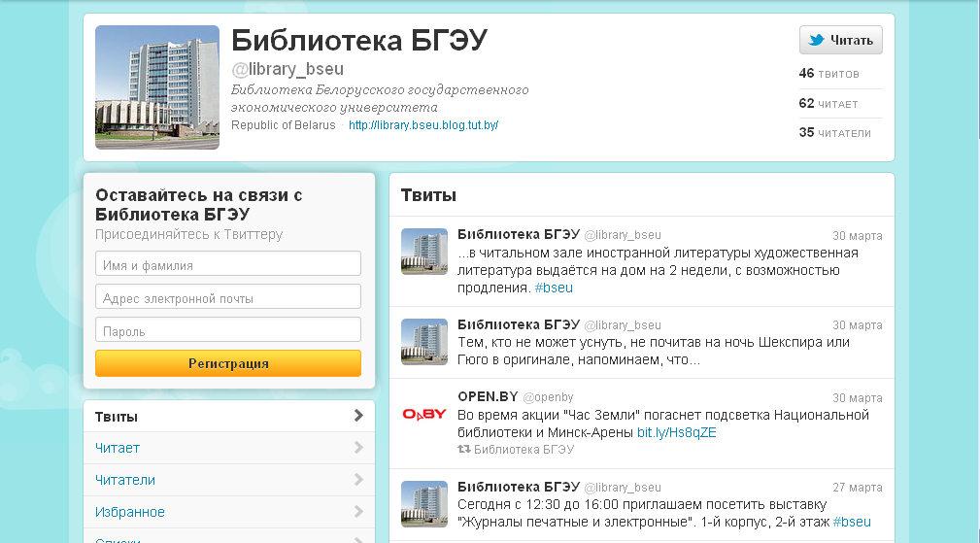Click the chevron arrow beside Читает
This screenshot has height=543, width=980.
358,448
